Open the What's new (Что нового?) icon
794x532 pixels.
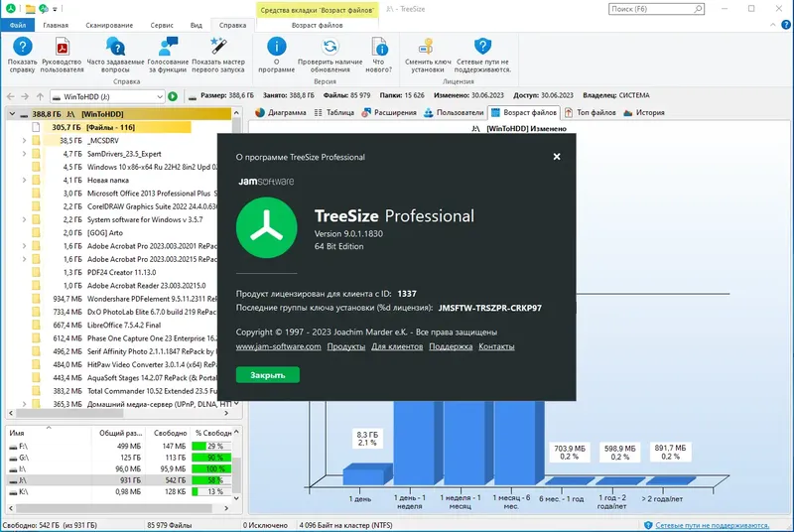379,47
